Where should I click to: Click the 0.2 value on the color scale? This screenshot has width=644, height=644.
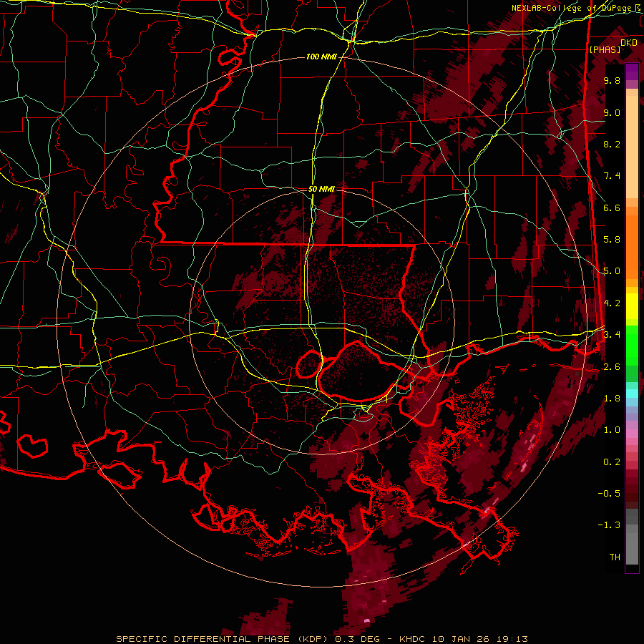coord(612,462)
